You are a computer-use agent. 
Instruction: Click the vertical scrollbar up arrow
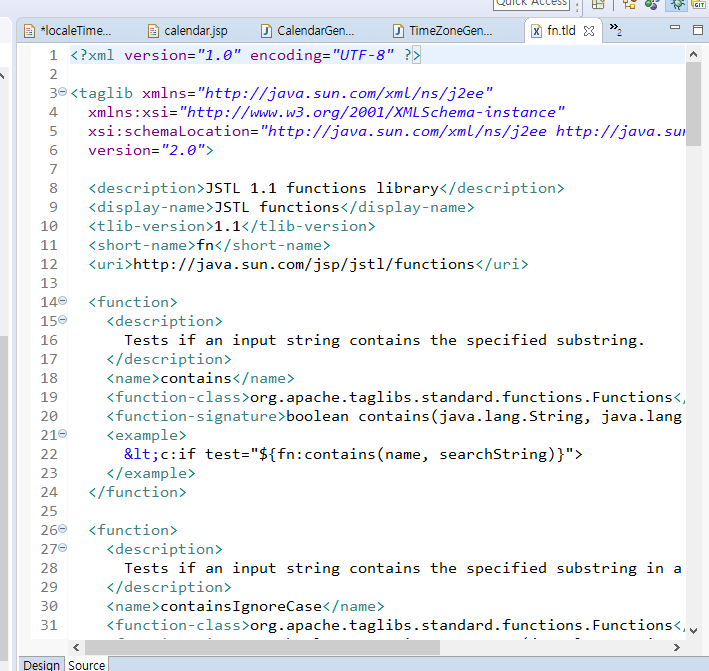click(x=693, y=54)
